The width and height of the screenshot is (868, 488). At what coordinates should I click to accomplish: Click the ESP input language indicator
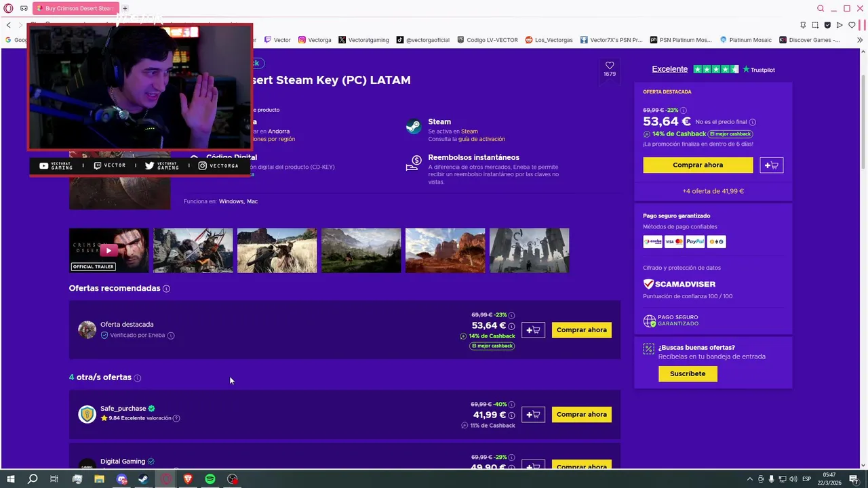point(806,479)
